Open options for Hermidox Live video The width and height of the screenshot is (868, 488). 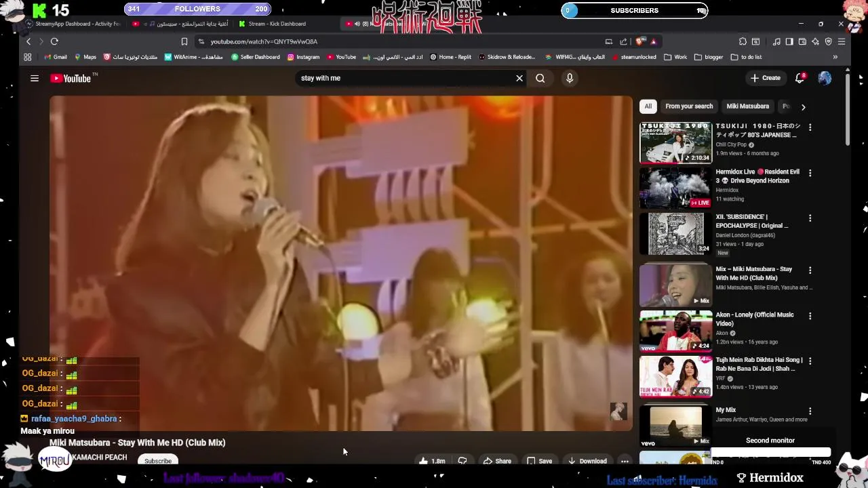[x=810, y=173]
